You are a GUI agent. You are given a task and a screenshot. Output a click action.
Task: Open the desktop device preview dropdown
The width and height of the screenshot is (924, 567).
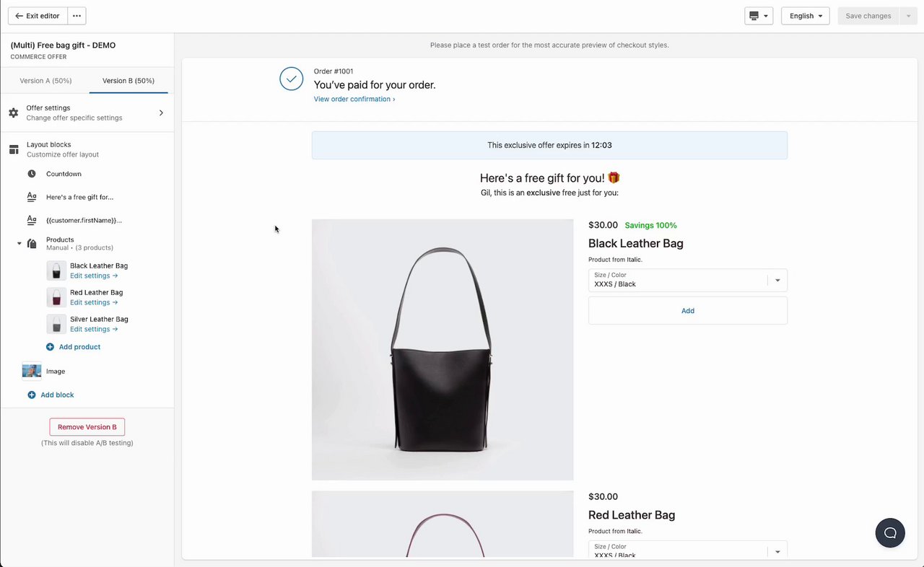pos(759,16)
